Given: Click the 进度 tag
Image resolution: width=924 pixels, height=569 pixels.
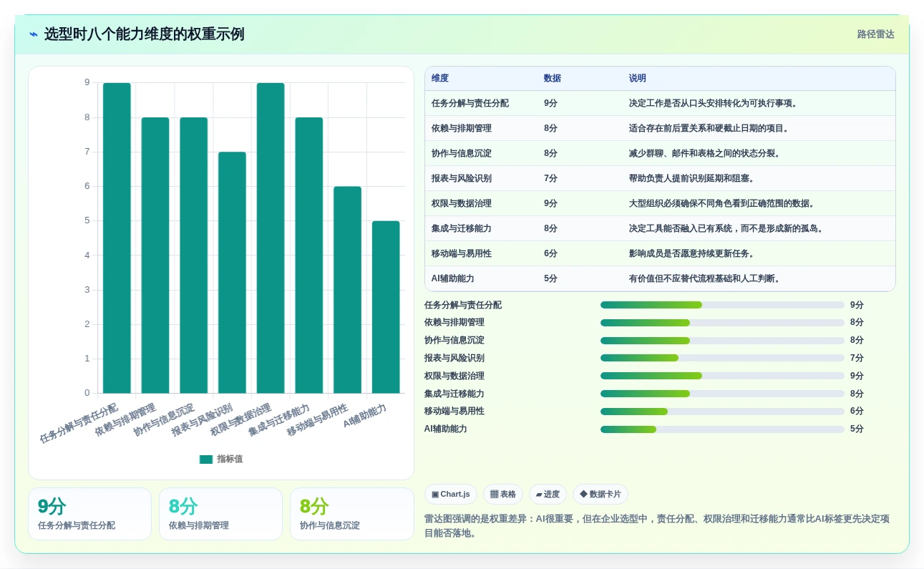Looking at the screenshot, I should (548, 495).
